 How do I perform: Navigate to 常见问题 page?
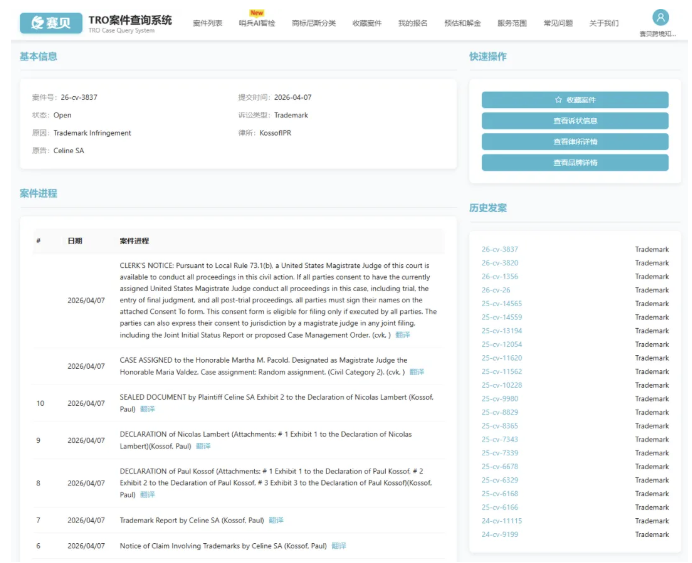558,23
